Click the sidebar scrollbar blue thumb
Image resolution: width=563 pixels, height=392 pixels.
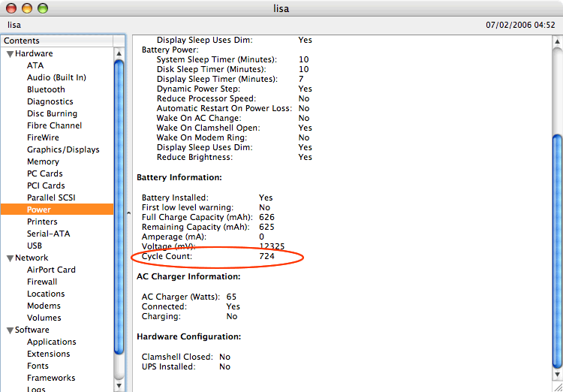pyautogui.click(x=119, y=209)
